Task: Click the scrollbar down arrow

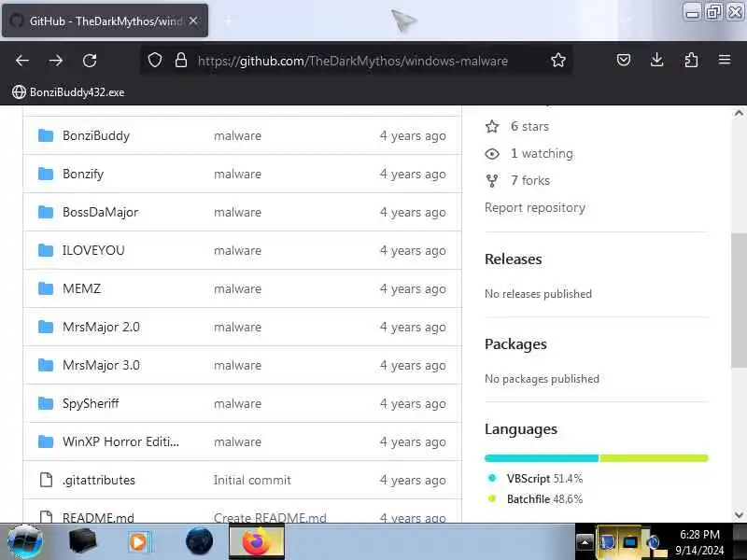Action: [x=739, y=515]
